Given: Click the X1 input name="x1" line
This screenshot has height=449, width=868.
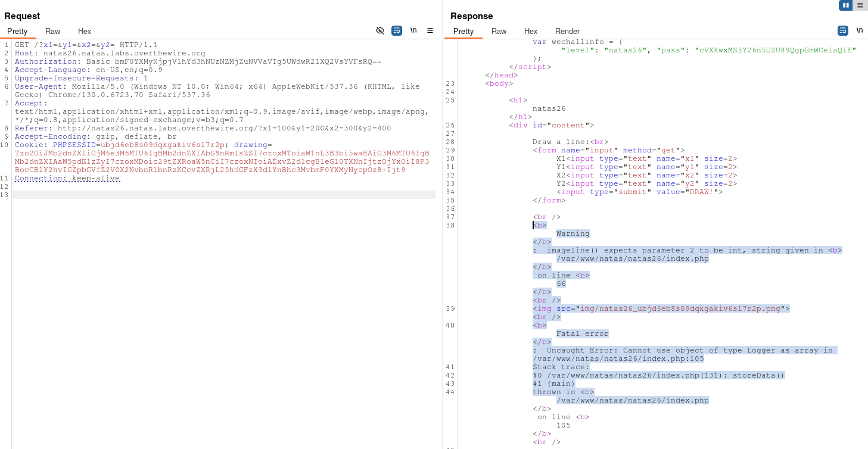Looking at the screenshot, I should click(647, 158).
